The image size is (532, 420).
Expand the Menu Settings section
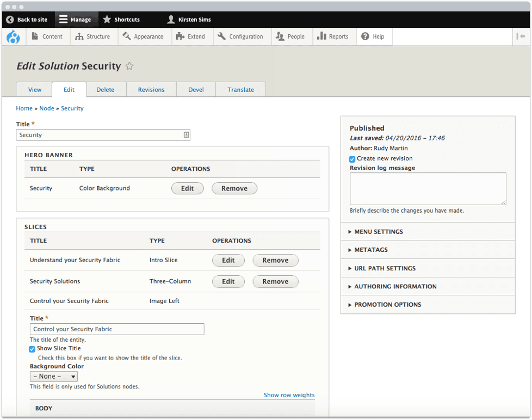tap(428, 232)
